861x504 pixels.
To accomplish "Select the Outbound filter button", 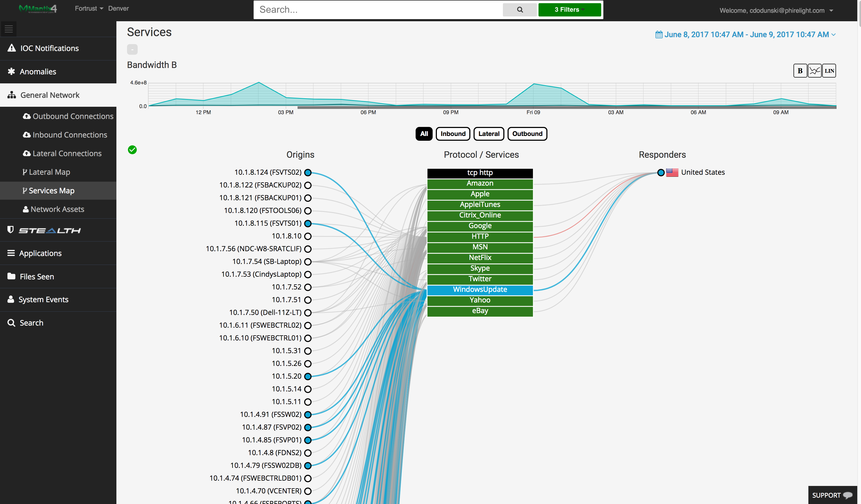I will [x=527, y=134].
